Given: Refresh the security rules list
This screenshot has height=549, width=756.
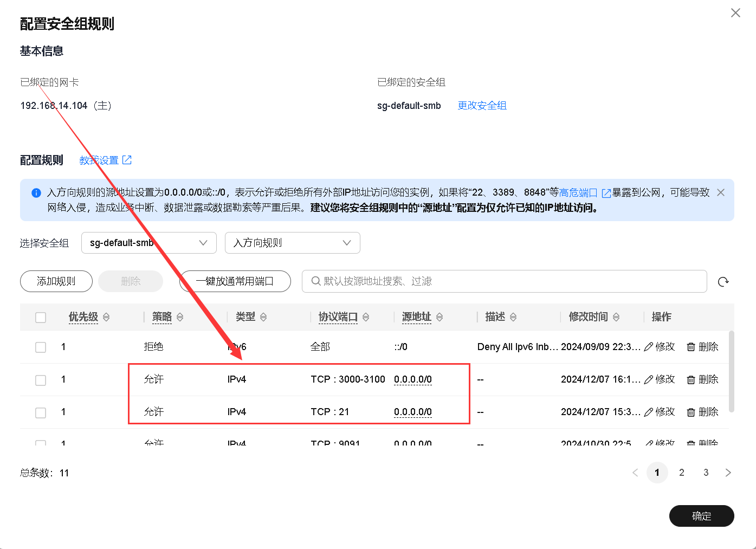Looking at the screenshot, I should coord(723,281).
